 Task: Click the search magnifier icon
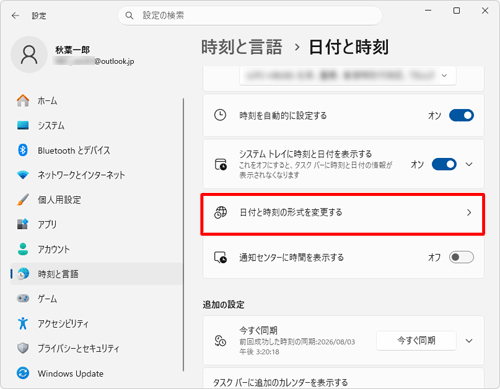[x=129, y=15]
